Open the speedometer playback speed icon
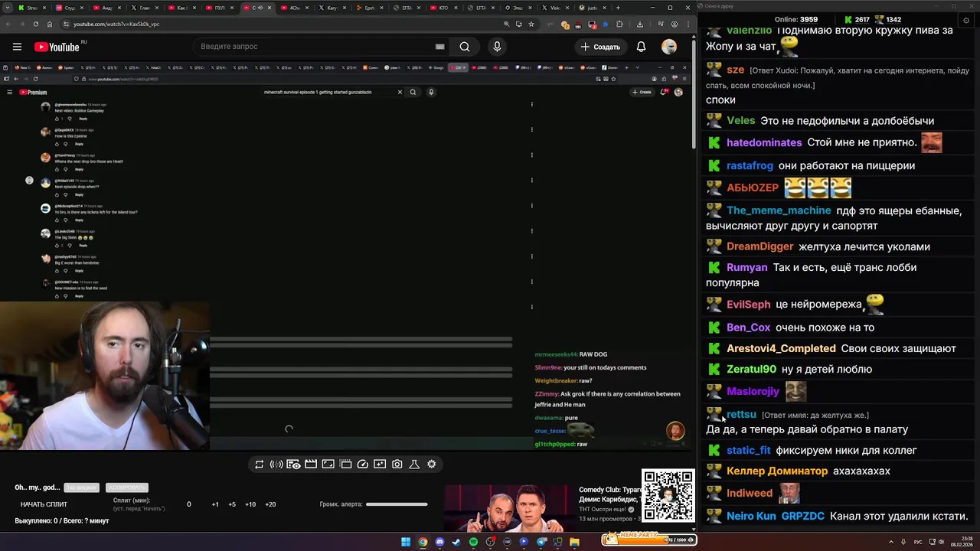This screenshot has width=980, height=551. 363,464
